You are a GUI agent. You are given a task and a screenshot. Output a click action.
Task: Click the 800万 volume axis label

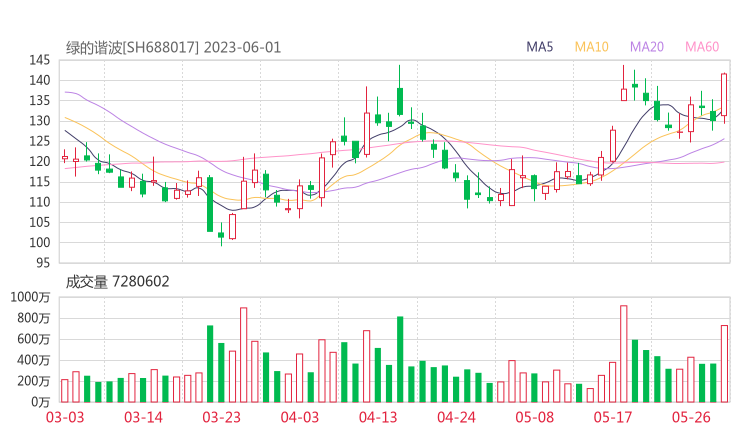[x=33, y=318]
